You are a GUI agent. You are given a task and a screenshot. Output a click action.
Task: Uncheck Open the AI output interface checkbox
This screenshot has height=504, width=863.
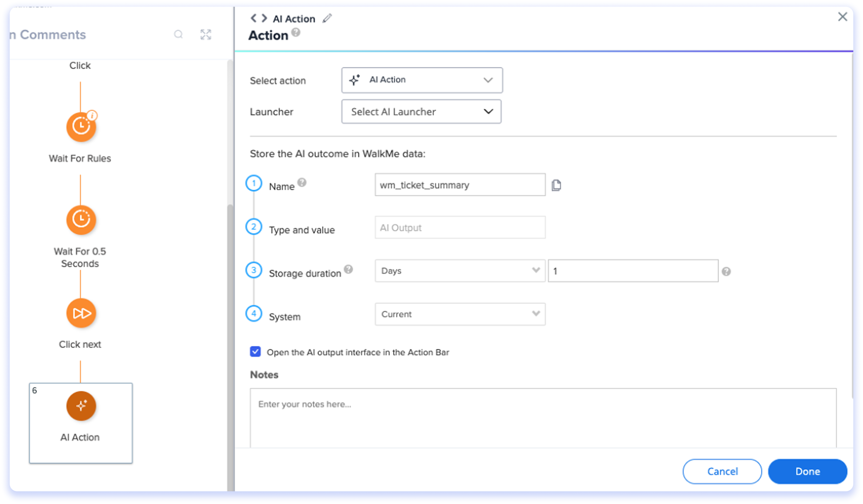coord(255,352)
